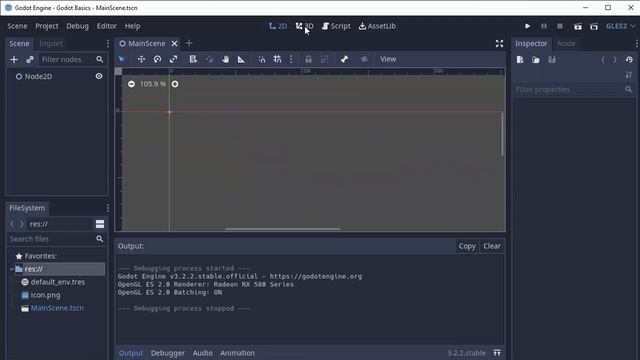Go to previous FileSystem folder
Viewport: 640px width, 360px height.
[12, 224]
